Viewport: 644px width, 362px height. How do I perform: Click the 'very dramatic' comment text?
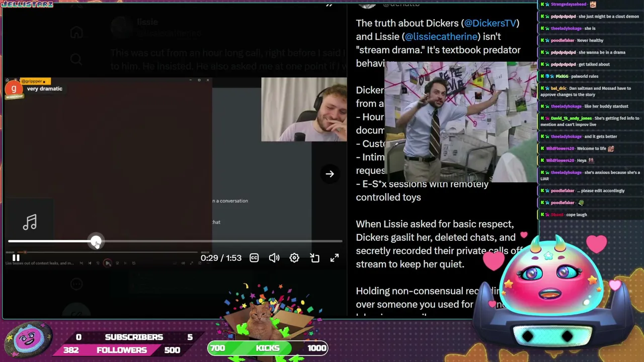pyautogui.click(x=45, y=88)
